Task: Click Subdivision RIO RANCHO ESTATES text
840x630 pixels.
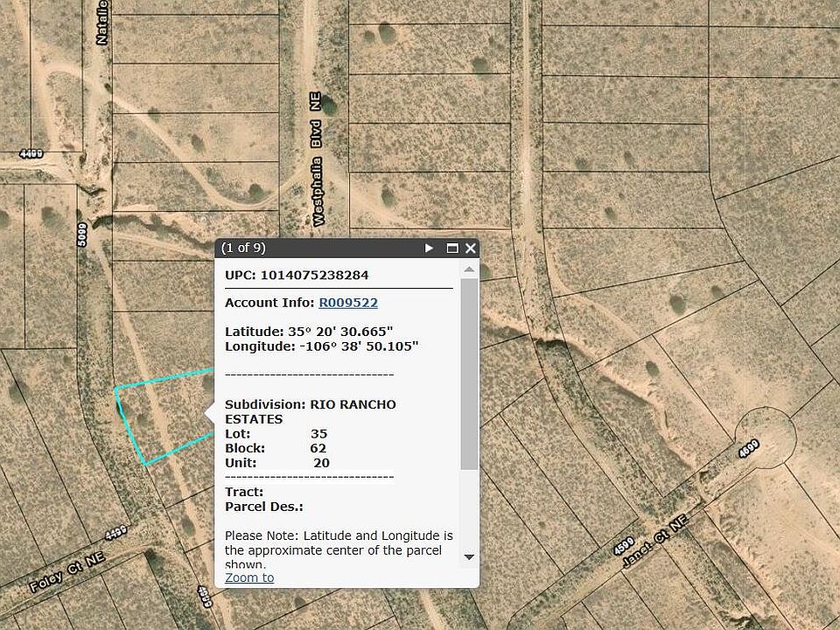Action: [x=310, y=411]
